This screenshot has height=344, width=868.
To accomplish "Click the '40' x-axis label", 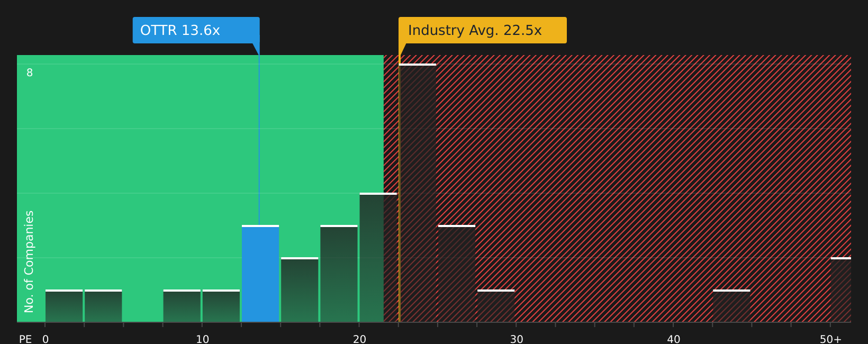I will (x=674, y=339).
